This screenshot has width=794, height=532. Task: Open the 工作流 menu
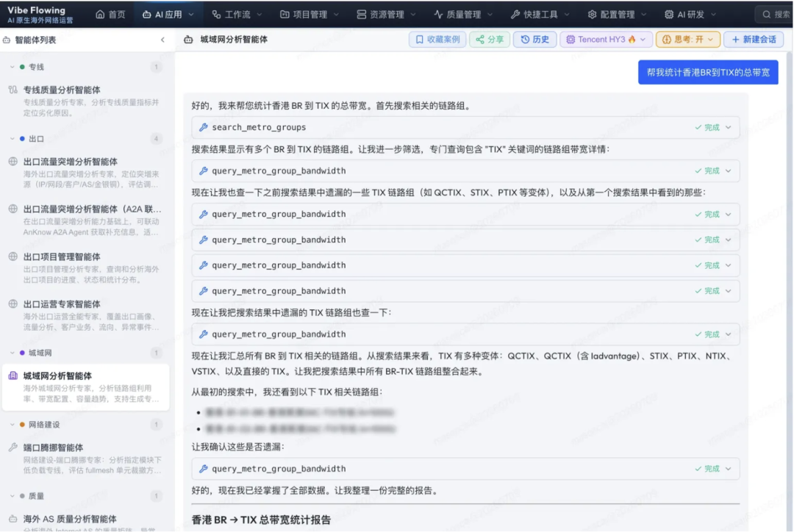click(237, 14)
